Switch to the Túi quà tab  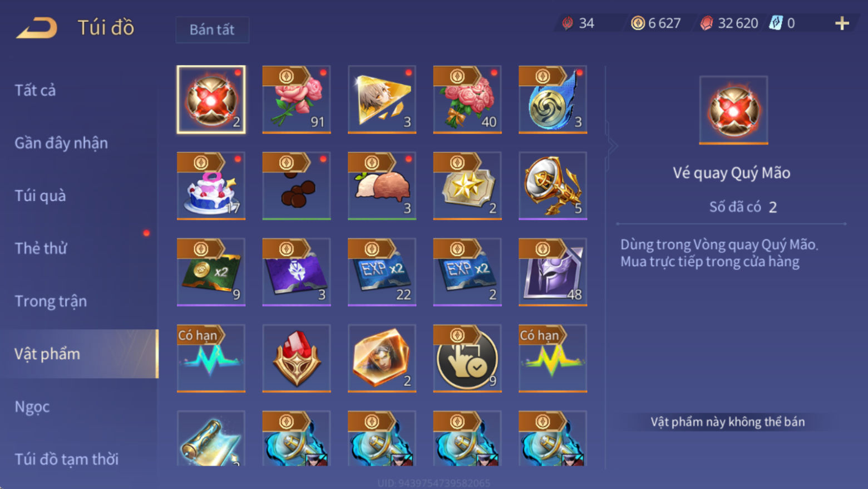[40, 195]
